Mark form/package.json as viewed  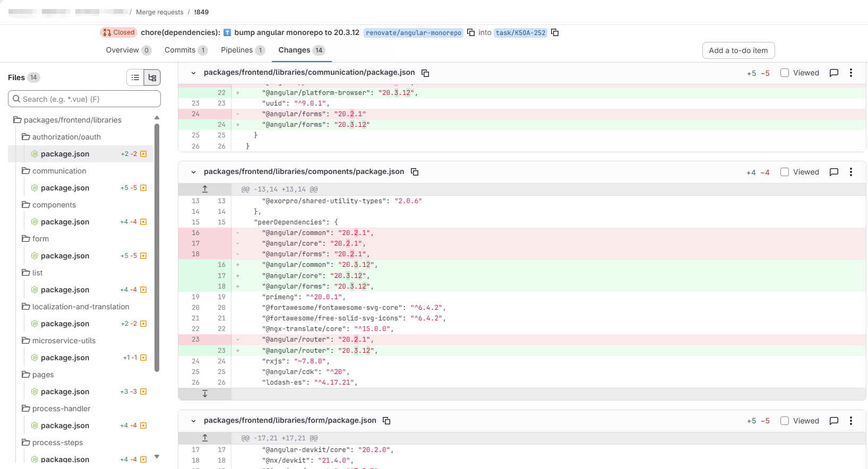[x=785, y=421]
